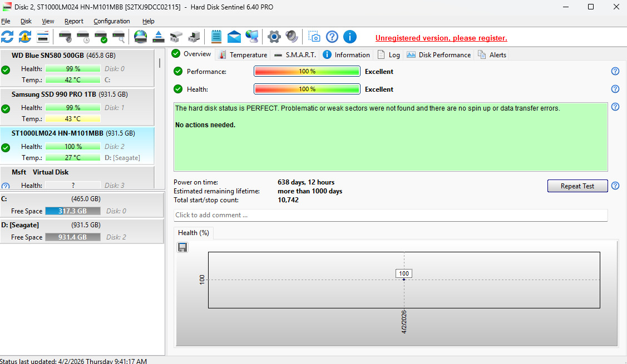Click the Health 100 % gradient bar
This screenshot has width=627, height=364.
click(307, 89)
